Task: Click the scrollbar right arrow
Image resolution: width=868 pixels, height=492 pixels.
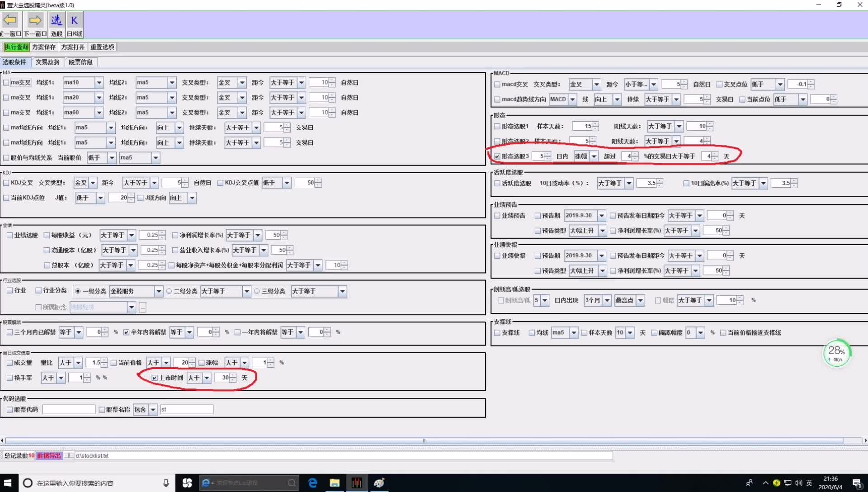Action: point(865,440)
